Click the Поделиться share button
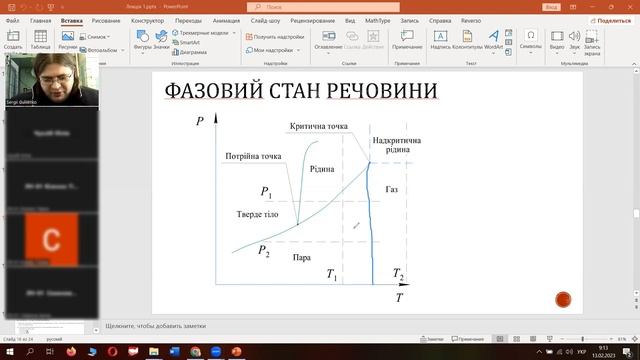The height and width of the screenshot is (360, 640). click(611, 20)
